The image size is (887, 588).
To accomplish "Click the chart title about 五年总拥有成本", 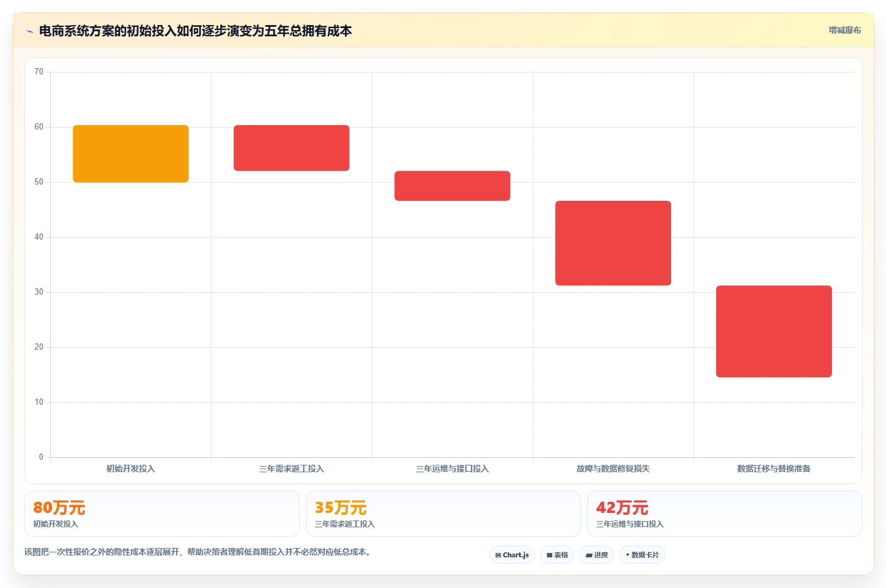I will pyautogui.click(x=195, y=31).
